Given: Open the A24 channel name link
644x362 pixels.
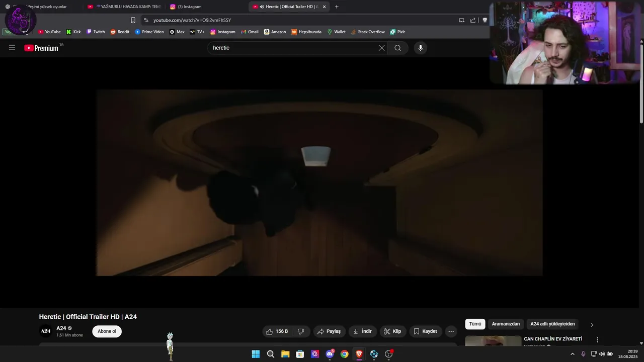Looking at the screenshot, I should pyautogui.click(x=61, y=328).
